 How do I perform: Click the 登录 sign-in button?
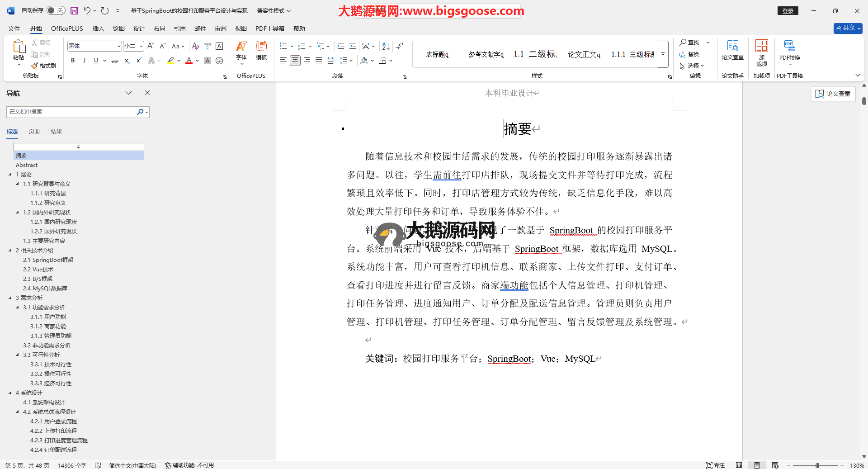(x=788, y=11)
